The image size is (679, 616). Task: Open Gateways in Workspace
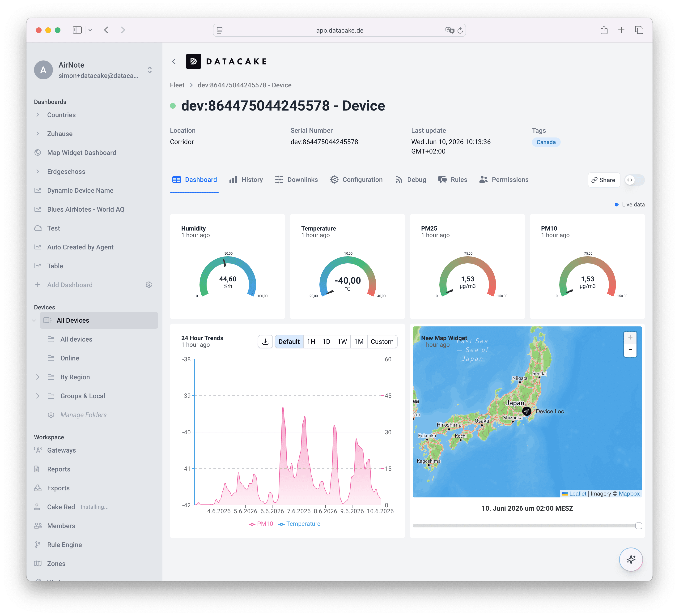pos(61,450)
